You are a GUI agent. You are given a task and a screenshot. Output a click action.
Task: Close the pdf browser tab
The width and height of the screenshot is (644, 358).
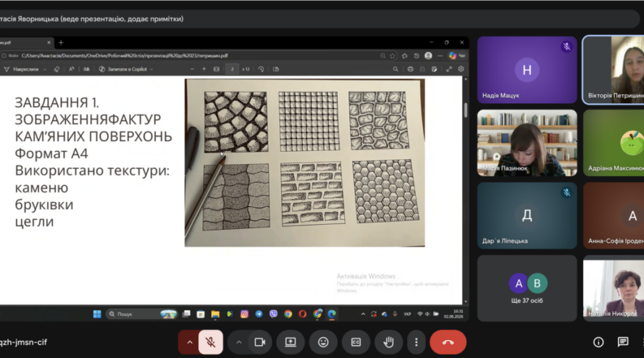49,42
